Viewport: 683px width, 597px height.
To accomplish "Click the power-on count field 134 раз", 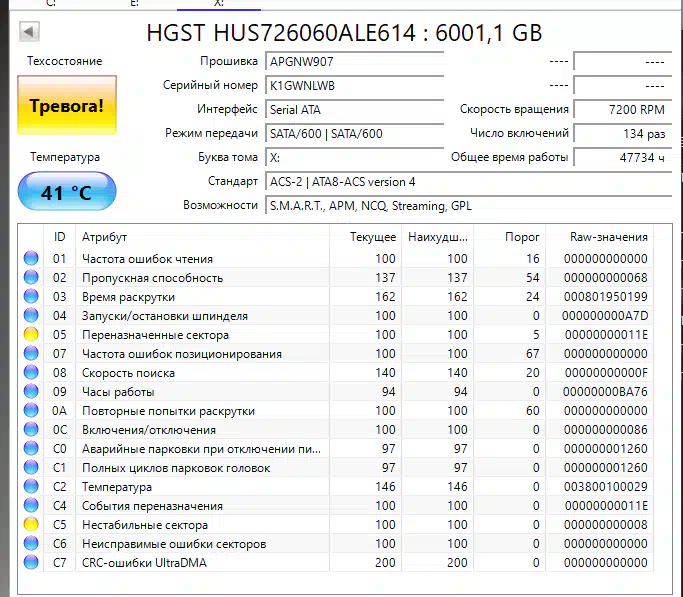I will click(x=622, y=133).
